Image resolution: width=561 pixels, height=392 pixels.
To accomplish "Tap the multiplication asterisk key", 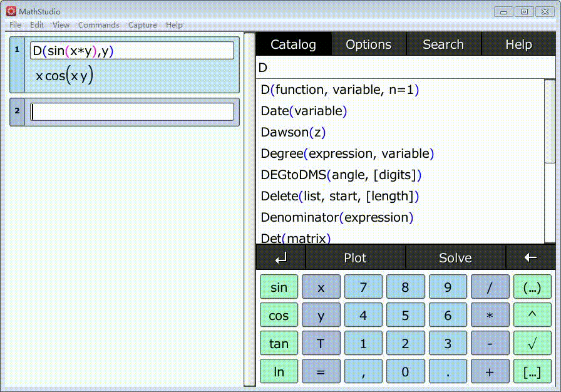I will click(490, 315).
